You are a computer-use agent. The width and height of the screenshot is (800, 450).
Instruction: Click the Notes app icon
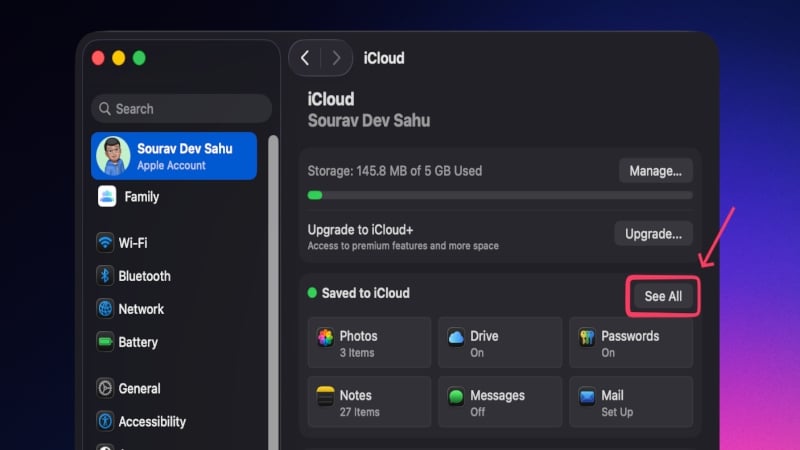[x=326, y=396]
